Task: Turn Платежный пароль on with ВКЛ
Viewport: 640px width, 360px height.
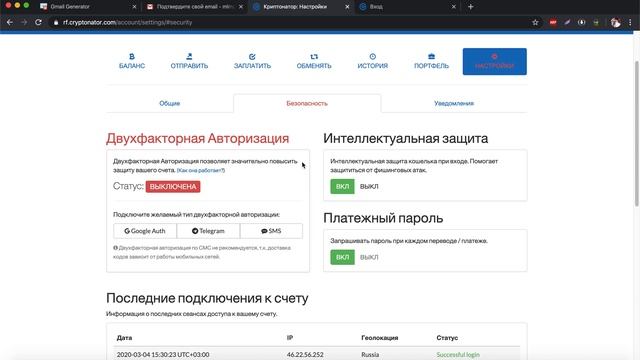Action: pyautogui.click(x=342, y=257)
